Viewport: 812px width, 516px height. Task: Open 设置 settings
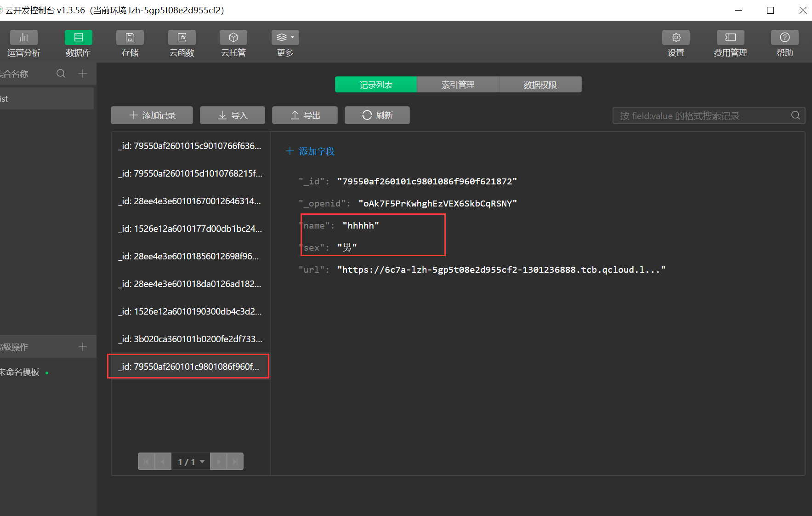click(x=676, y=44)
